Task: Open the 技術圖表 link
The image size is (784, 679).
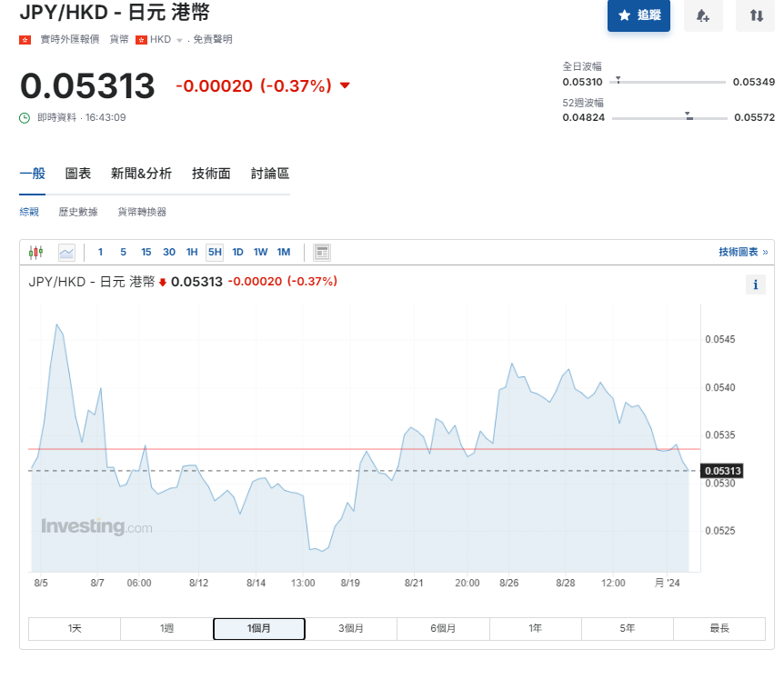Action: click(742, 252)
